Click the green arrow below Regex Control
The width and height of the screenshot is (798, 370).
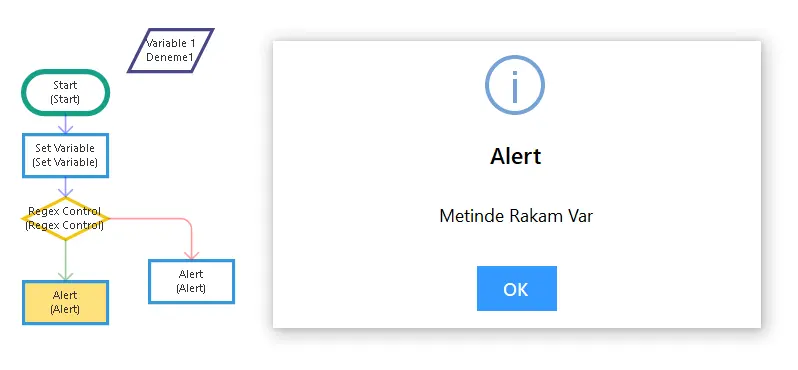[x=65, y=261]
